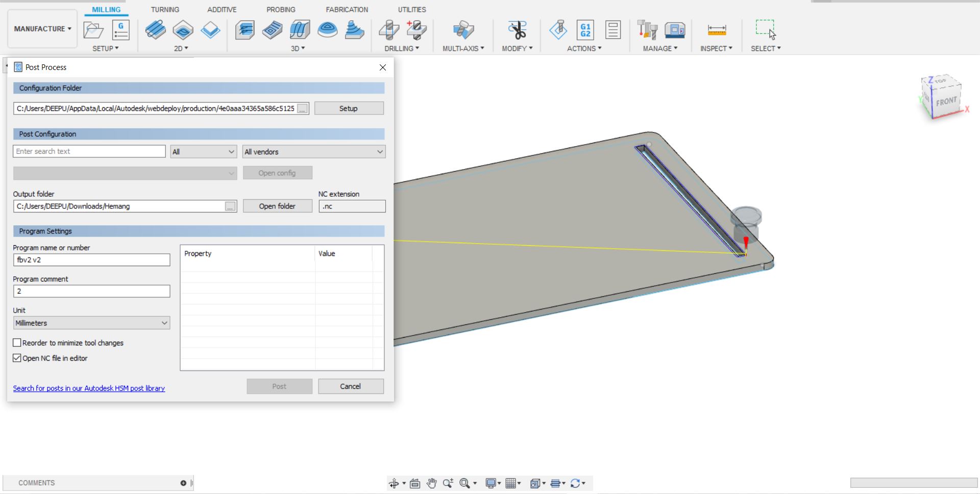This screenshot has width=980, height=494.
Task: Select the Drill tool
Action: [x=389, y=30]
